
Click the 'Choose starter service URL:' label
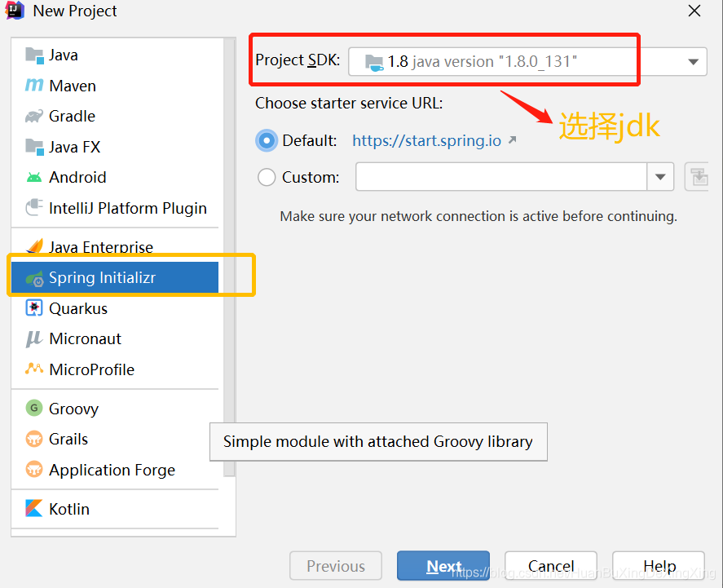(x=349, y=104)
